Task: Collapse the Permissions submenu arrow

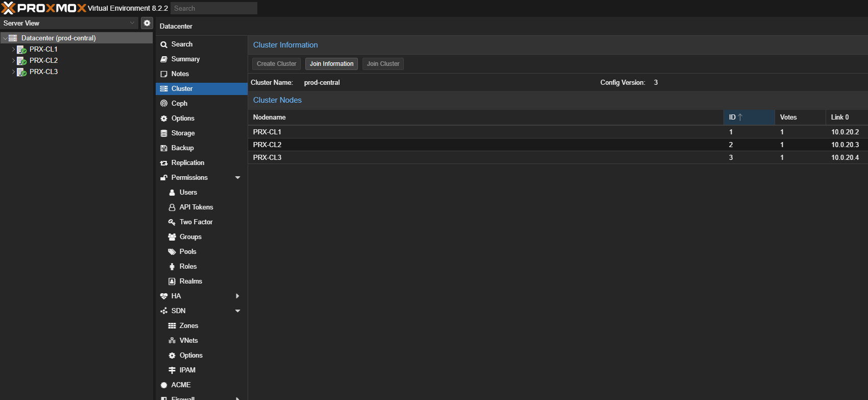Action: pos(237,178)
